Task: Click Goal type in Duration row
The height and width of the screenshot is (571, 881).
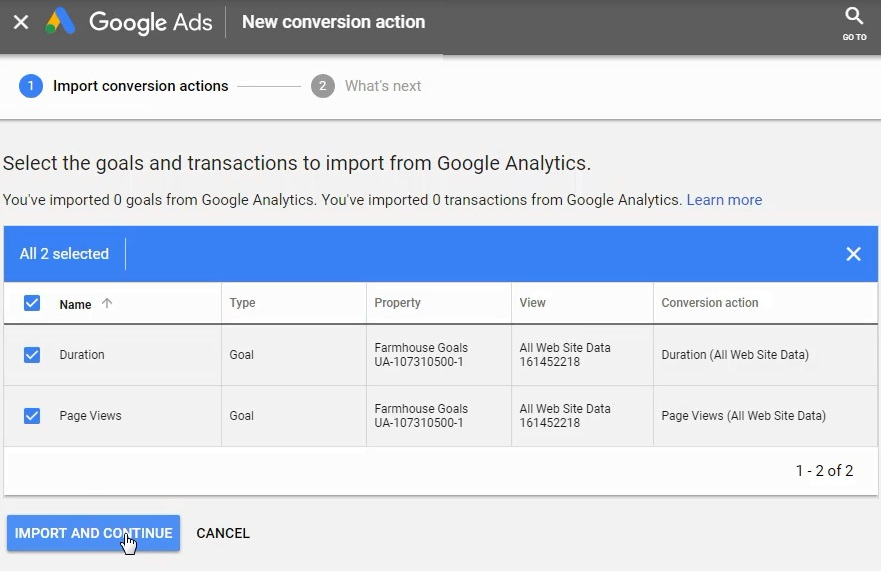Action: click(x=242, y=355)
